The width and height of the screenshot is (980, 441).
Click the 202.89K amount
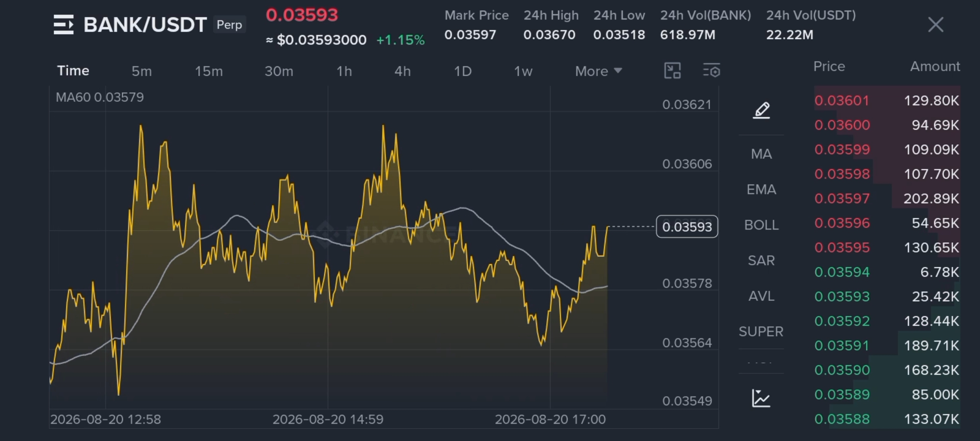[931, 199]
